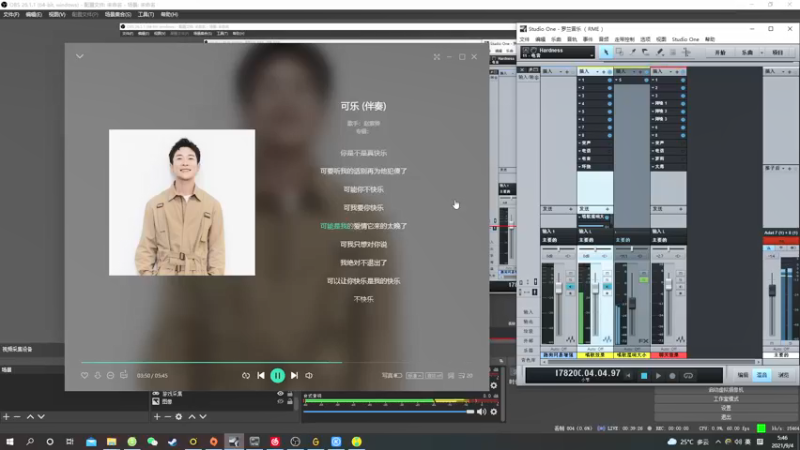Change the music player loop mode
Image resolution: width=800 pixels, height=450 pixels.
pyautogui.click(x=246, y=376)
